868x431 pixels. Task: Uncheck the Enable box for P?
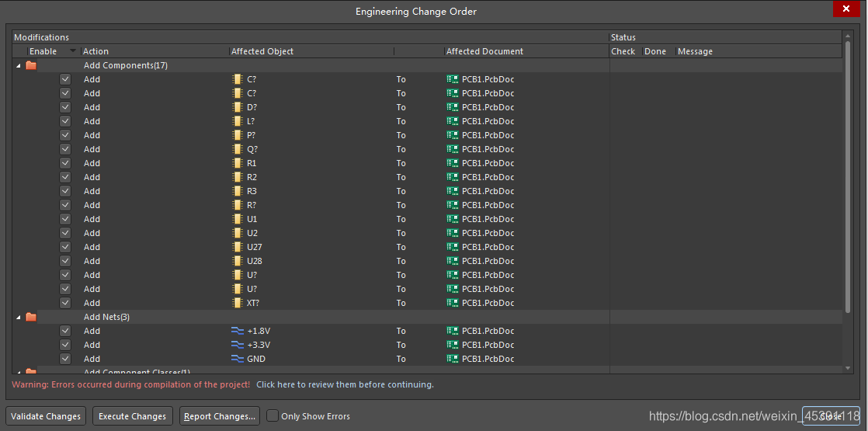(x=65, y=135)
